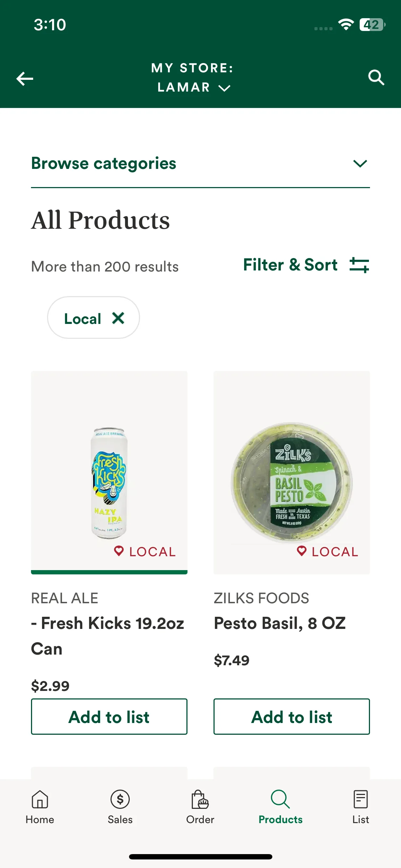Open Filter & Sort text link
The image size is (401, 868).
tap(290, 265)
